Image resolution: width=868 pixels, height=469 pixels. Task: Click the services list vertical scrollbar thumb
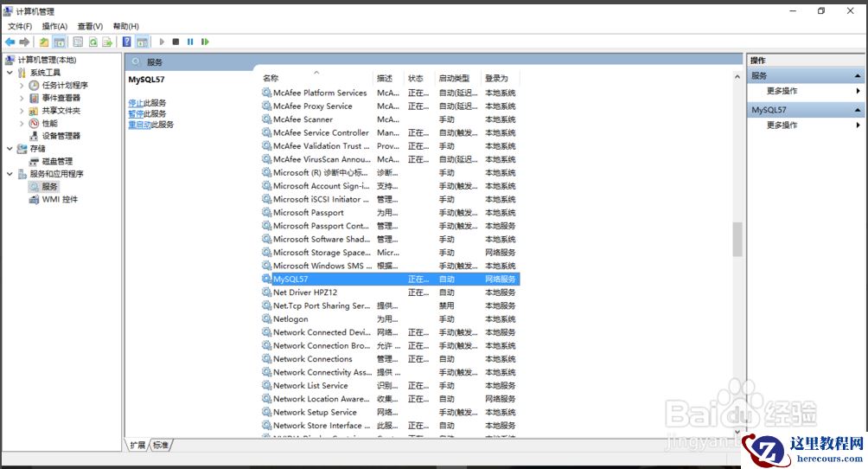[737, 240]
